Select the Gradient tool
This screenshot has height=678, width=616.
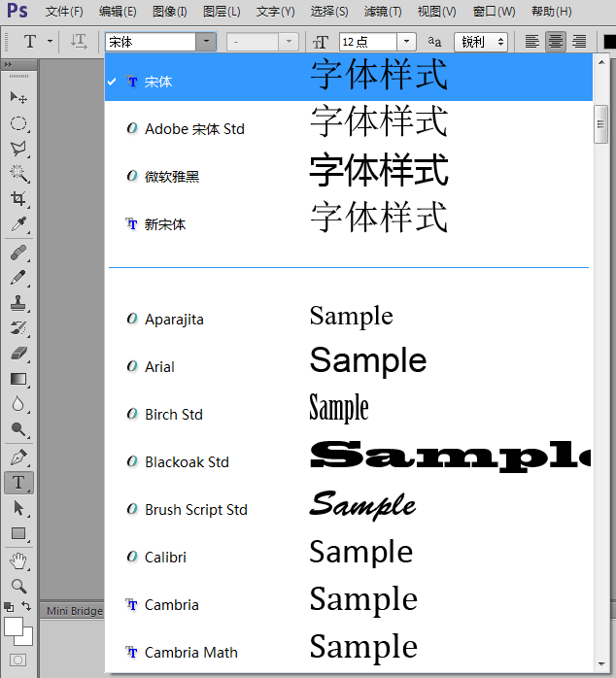(18, 379)
